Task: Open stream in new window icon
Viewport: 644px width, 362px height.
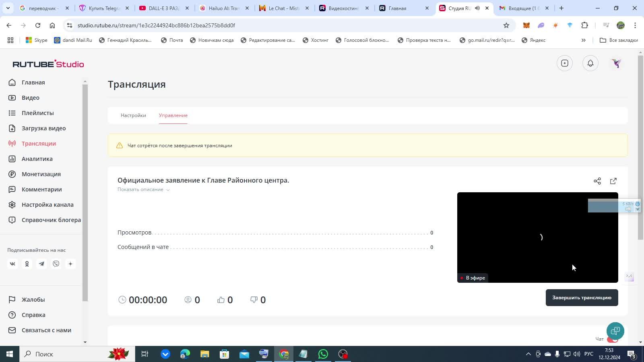Action: click(613, 181)
